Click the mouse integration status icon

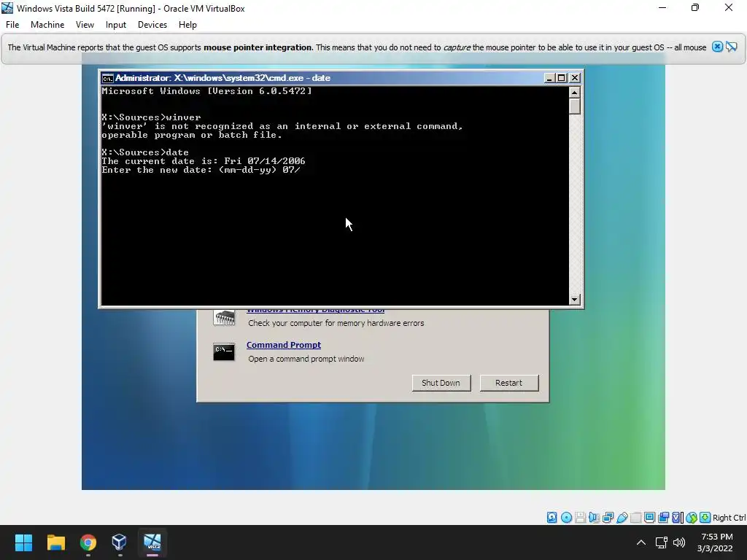point(692,518)
